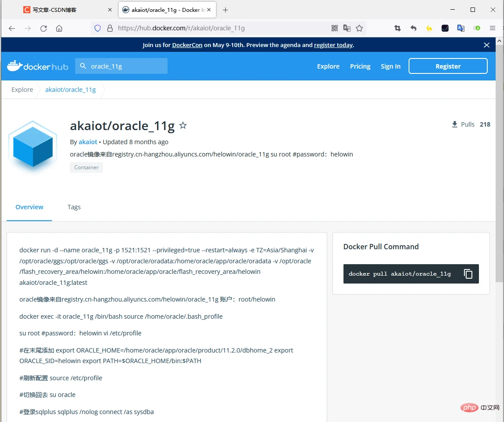
Task: Close the CSDN blog tab
Action: [x=110, y=10]
